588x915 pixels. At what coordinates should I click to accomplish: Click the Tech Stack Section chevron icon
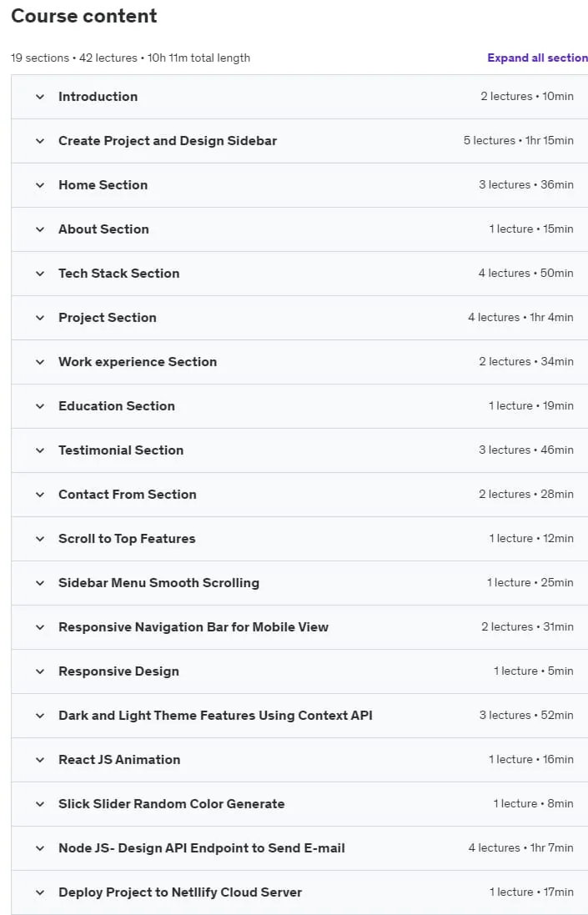[x=40, y=274]
